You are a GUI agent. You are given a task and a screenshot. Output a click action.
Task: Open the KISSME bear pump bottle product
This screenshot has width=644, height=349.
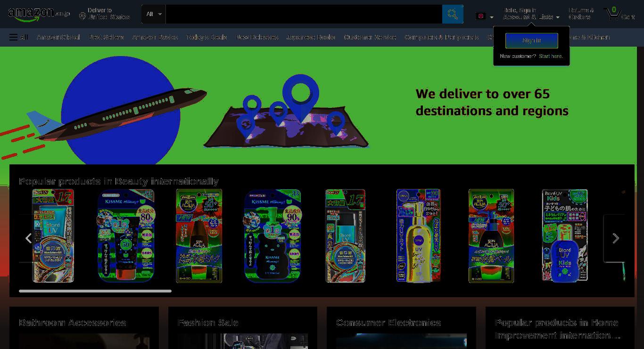pyautogui.click(x=272, y=235)
